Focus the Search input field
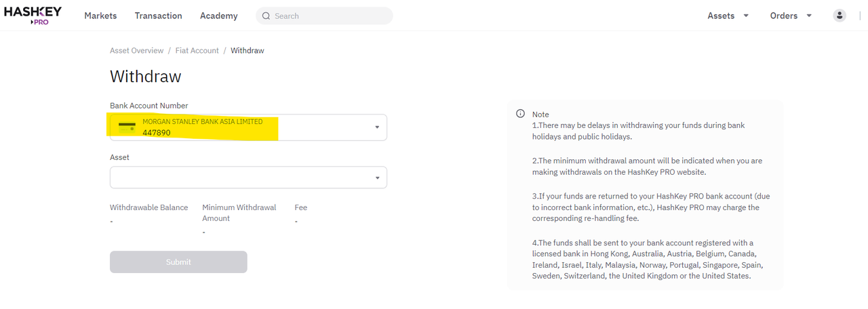The width and height of the screenshot is (868, 309). [324, 16]
